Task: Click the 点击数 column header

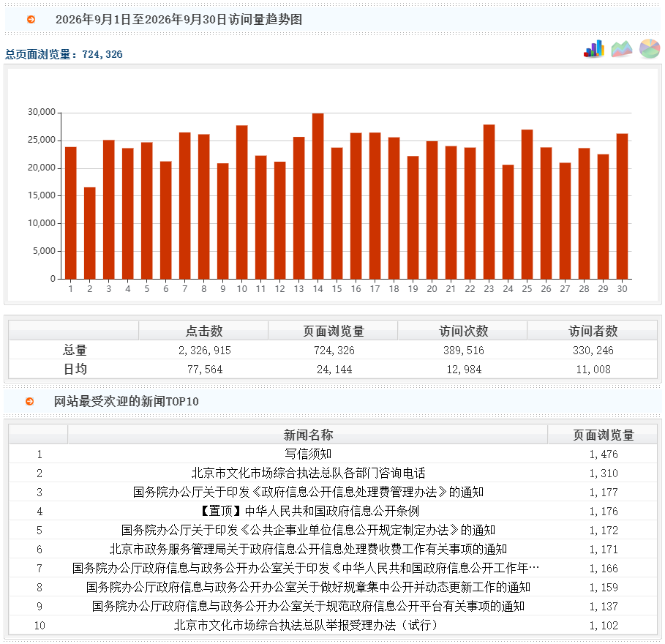Action: [x=204, y=331]
